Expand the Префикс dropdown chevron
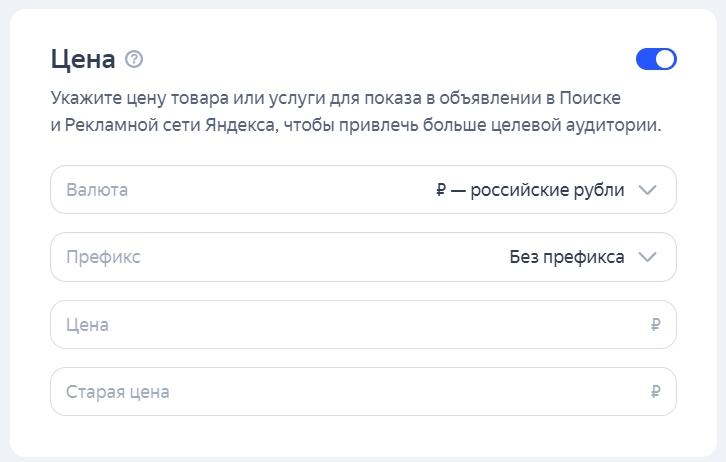The height and width of the screenshot is (462, 726). [647, 257]
